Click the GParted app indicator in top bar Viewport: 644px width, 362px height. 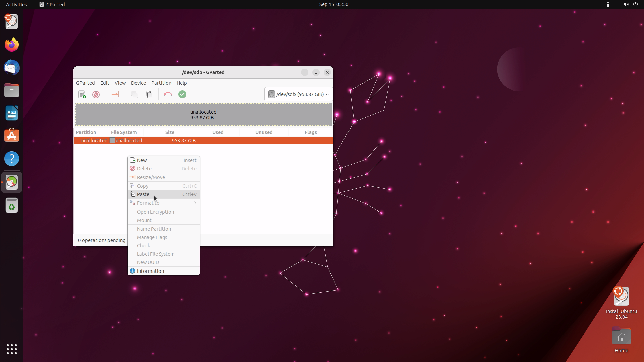52,4
